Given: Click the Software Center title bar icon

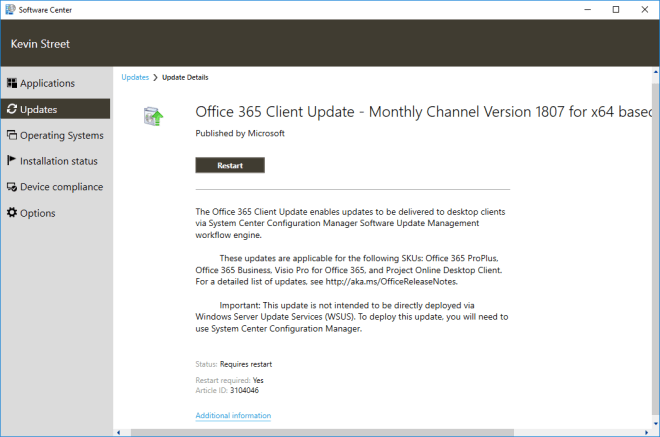Looking at the screenshot, I should (10, 9).
